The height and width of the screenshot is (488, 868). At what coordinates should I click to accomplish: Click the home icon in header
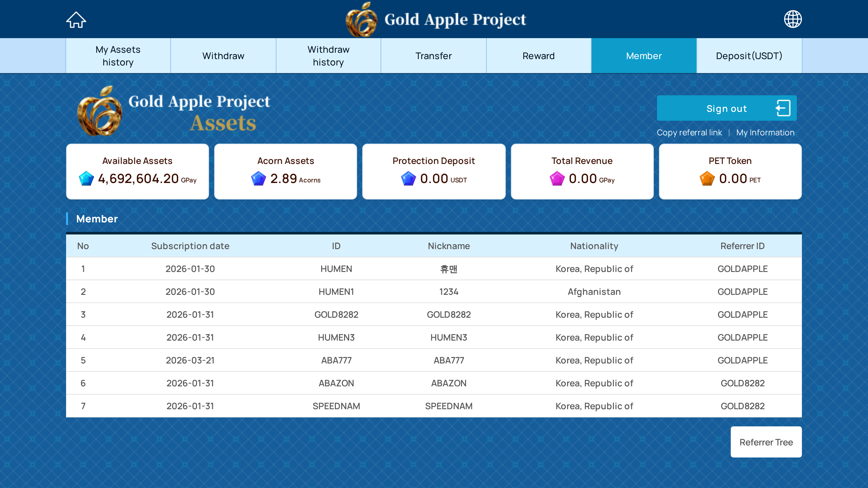[x=76, y=20]
